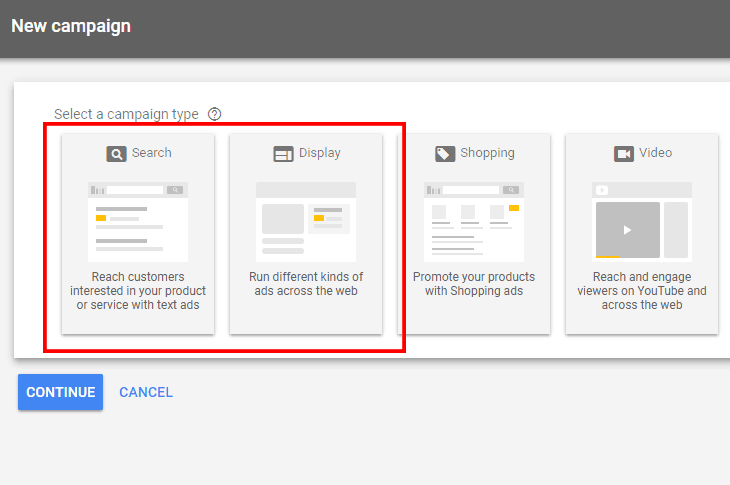Viewport: 730px width, 485px height.
Task: Select the Display campaign illustration
Action: tap(306, 222)
